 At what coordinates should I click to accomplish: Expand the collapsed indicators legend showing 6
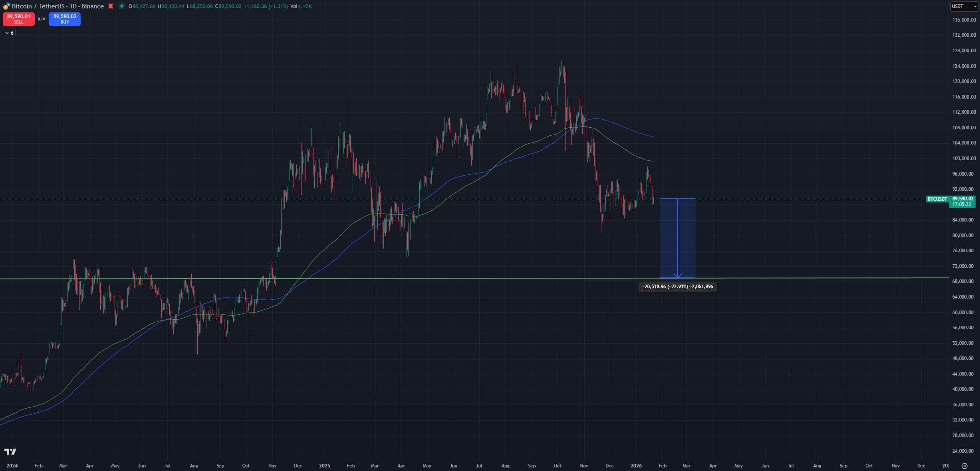9,33
